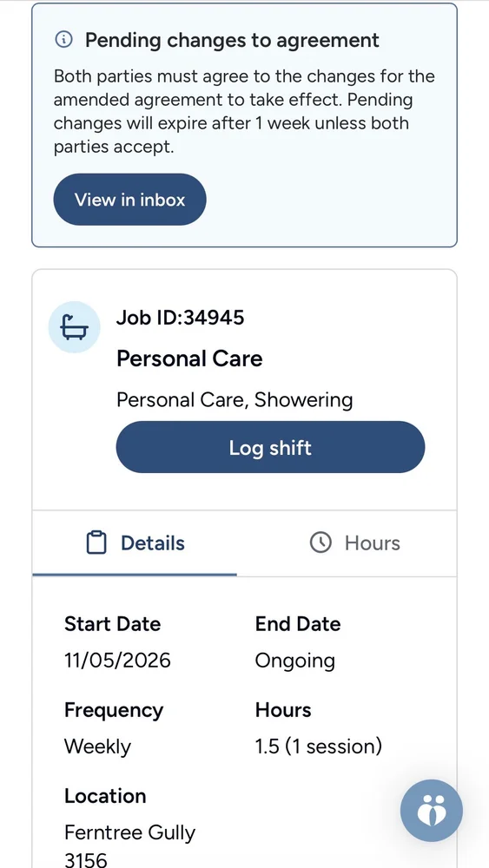This screenshot has width=489, height=868.
Task: Click the Hours value 1.5 (1 session)
Action: pos(319,746)
